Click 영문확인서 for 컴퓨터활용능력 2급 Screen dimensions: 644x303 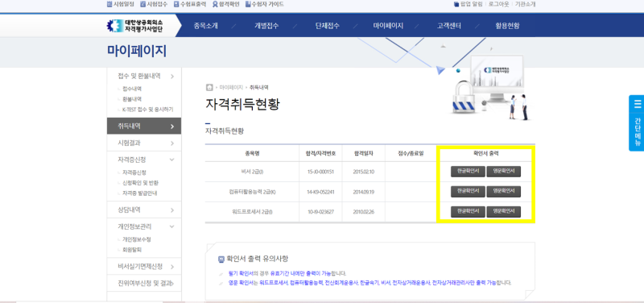504,192
